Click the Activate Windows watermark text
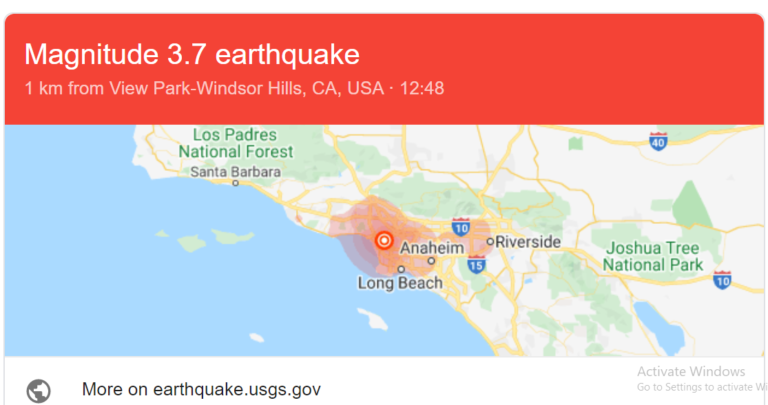The image size is (768, 405). 691,372
